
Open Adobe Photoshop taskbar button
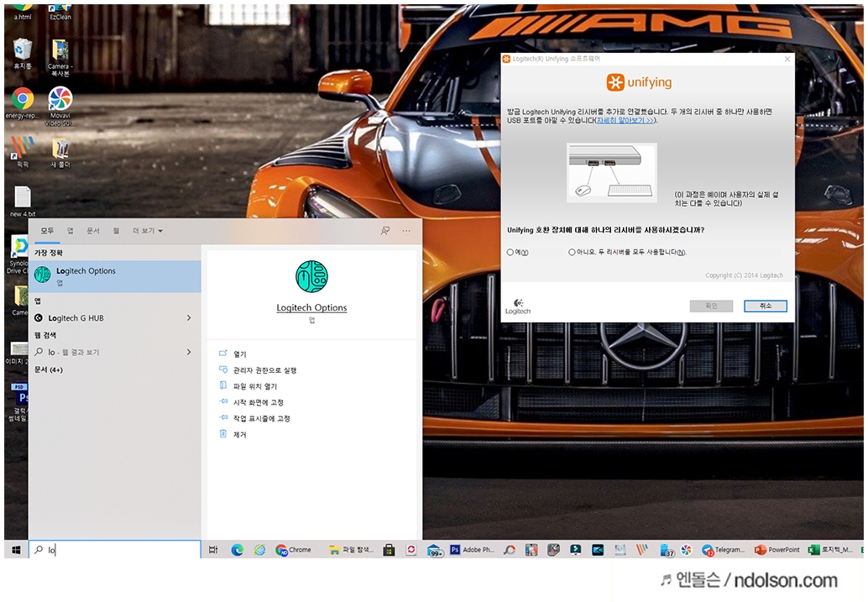[472, 550]
